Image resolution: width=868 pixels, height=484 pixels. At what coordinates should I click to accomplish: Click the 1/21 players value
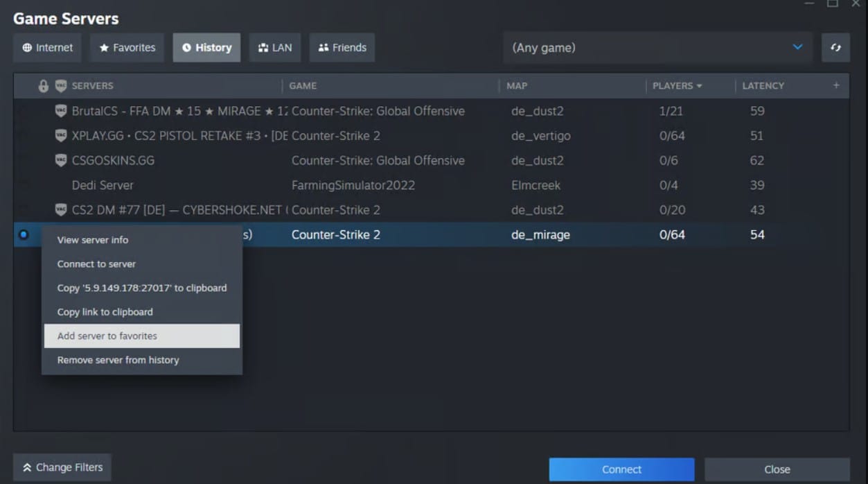(x=672, y=111)
